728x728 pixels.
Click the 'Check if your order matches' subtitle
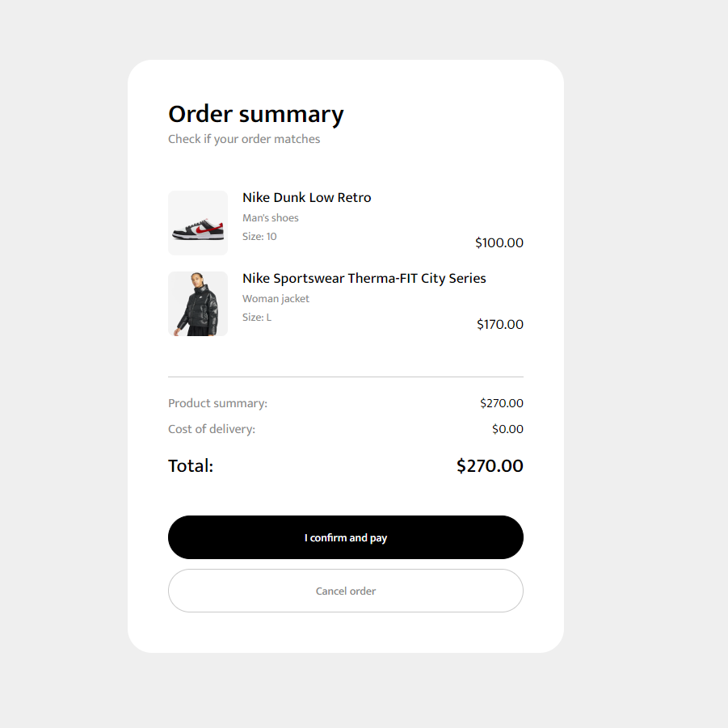coord(244,139)
